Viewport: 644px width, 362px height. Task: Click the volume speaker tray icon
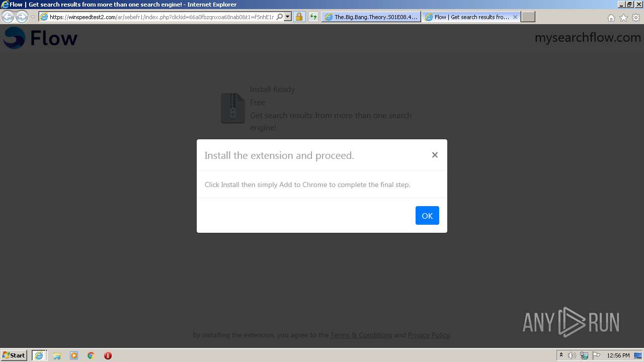572,355
